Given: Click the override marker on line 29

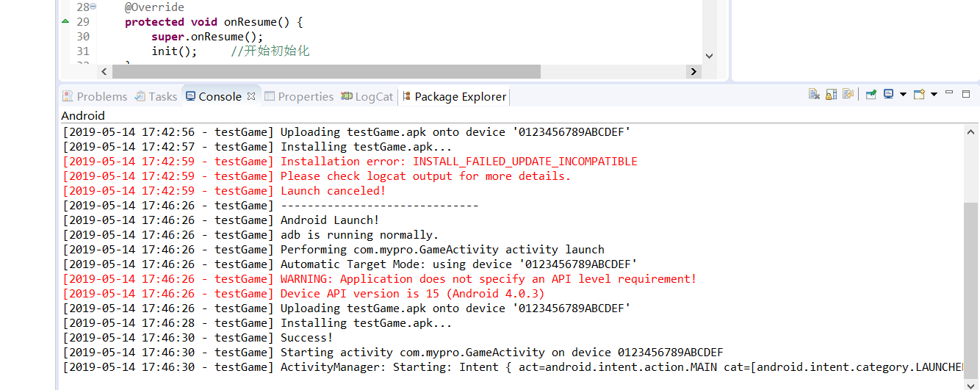Looking at the screenshot, I should coord(65,21).
